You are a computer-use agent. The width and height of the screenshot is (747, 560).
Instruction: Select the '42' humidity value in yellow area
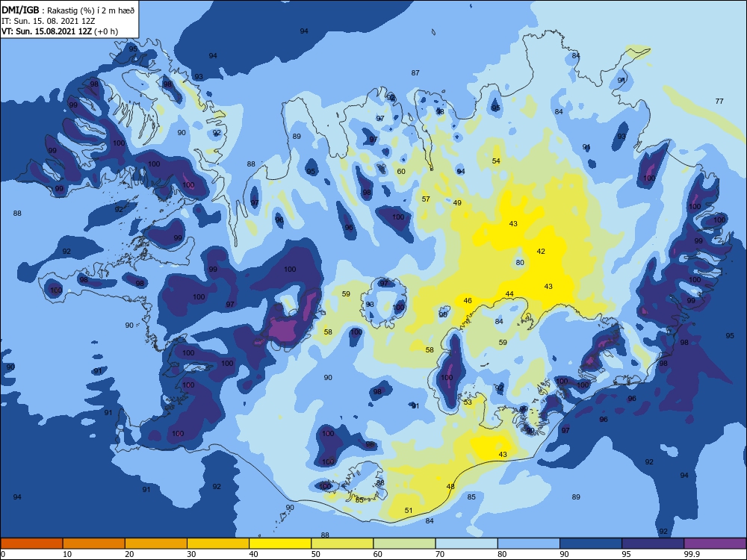541,252
